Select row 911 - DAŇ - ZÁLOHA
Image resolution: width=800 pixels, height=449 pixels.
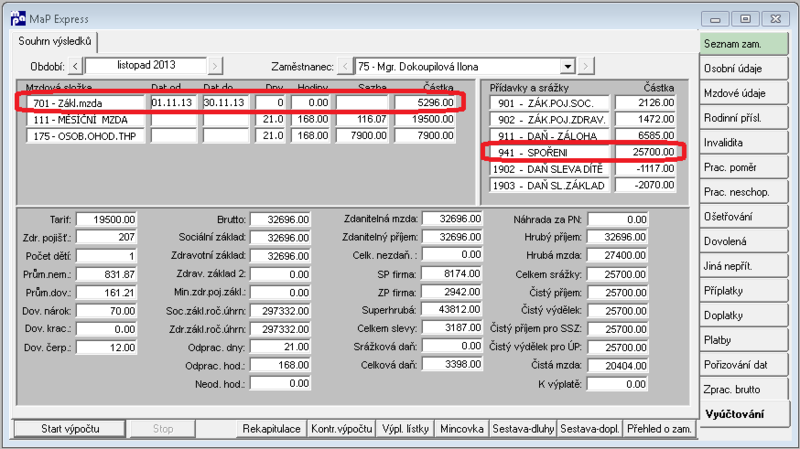pyautogui.click(x=583, y=136)
